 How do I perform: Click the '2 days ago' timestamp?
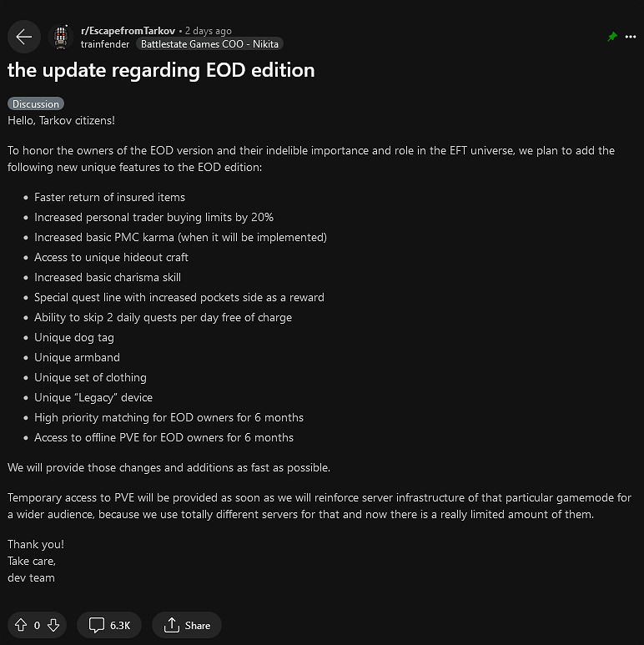click(x=209, y=31)
